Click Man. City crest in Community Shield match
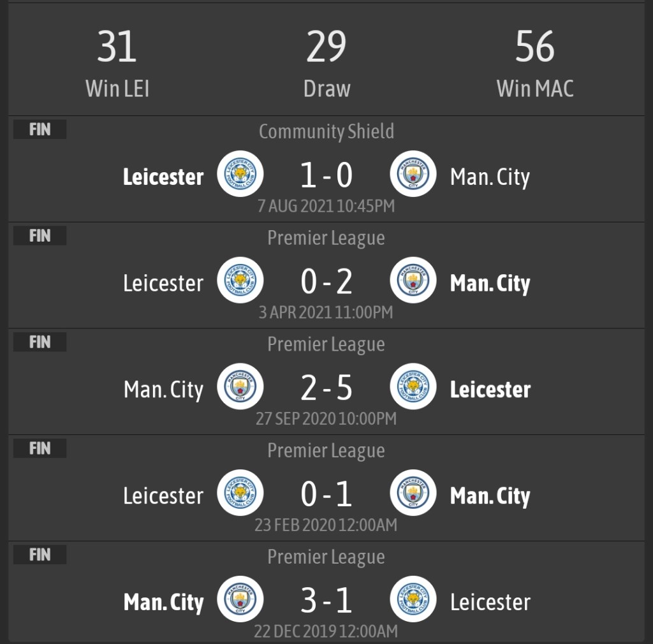This screenshot has width=653, height=644. click(413, 173)
